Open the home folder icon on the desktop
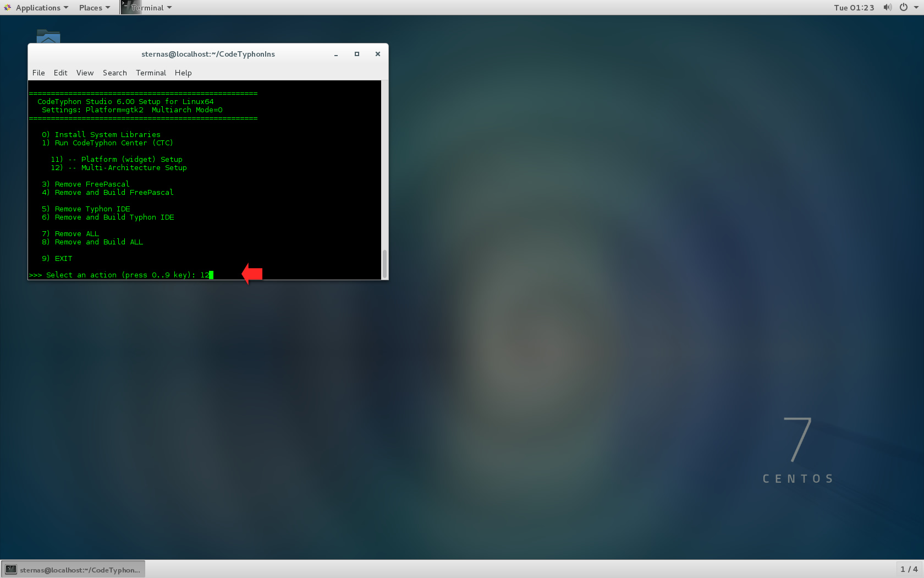This screenshot has height=578, width=924. pos(48,37)
